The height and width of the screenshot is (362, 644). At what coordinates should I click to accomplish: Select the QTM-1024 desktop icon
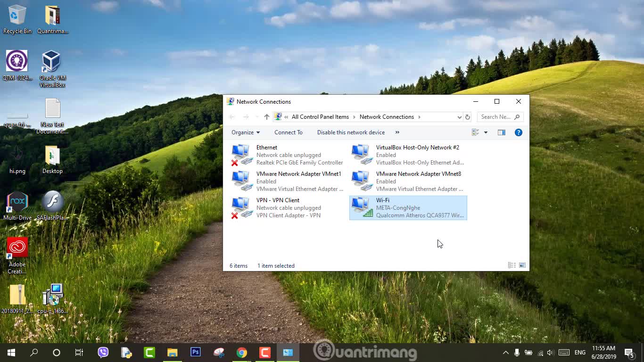click(x=17, y=66)
